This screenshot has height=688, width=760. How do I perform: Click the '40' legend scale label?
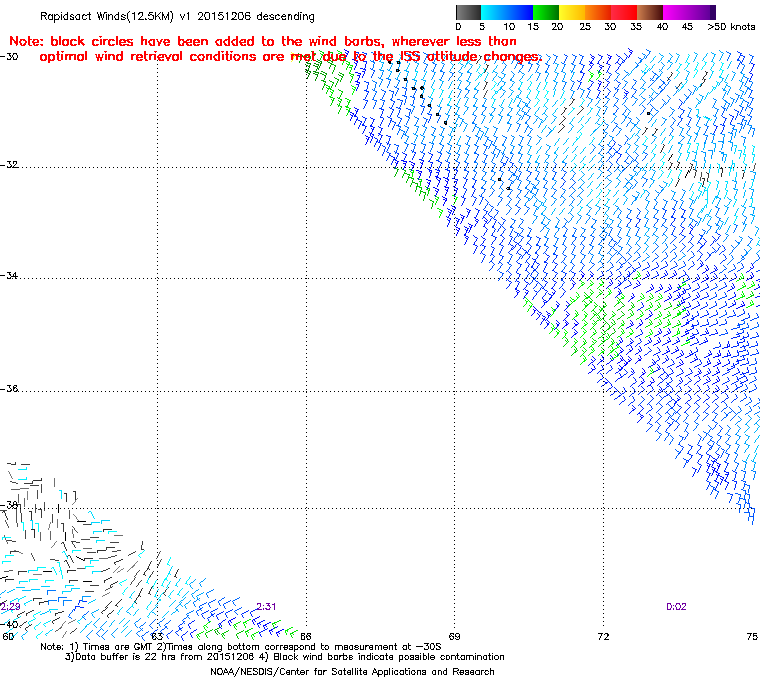click(662, 27)
